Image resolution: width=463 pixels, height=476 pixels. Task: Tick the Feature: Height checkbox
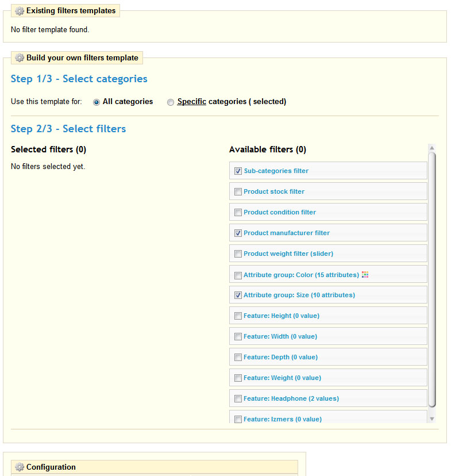(238, 316)
